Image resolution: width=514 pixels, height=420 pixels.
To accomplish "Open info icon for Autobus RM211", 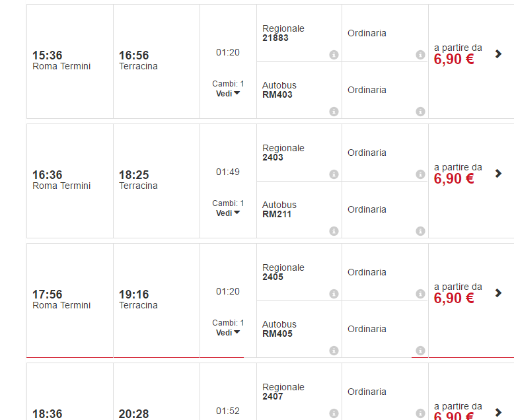I will point(334,231).
